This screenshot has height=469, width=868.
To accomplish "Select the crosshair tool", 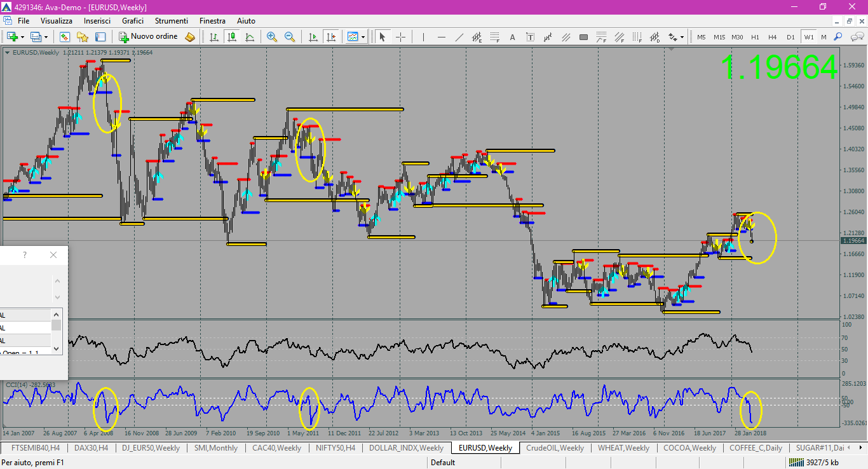I will tap(401, 37).
